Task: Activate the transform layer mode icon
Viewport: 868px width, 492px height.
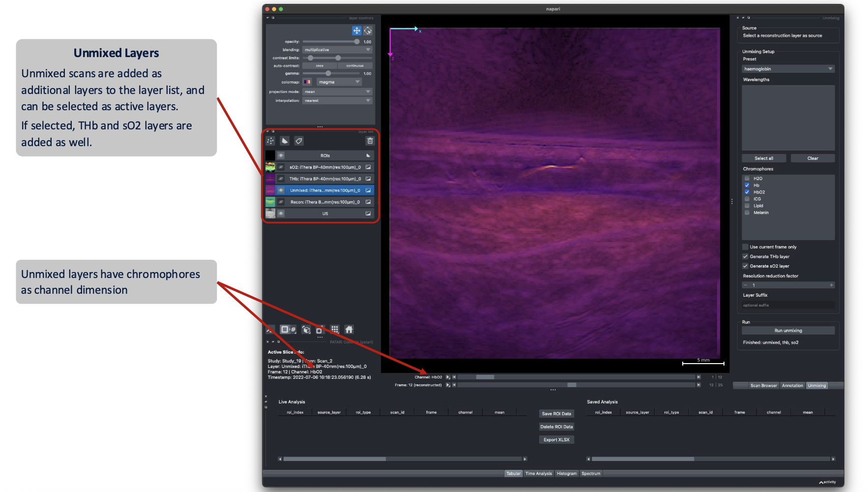Action: [368, 31]
